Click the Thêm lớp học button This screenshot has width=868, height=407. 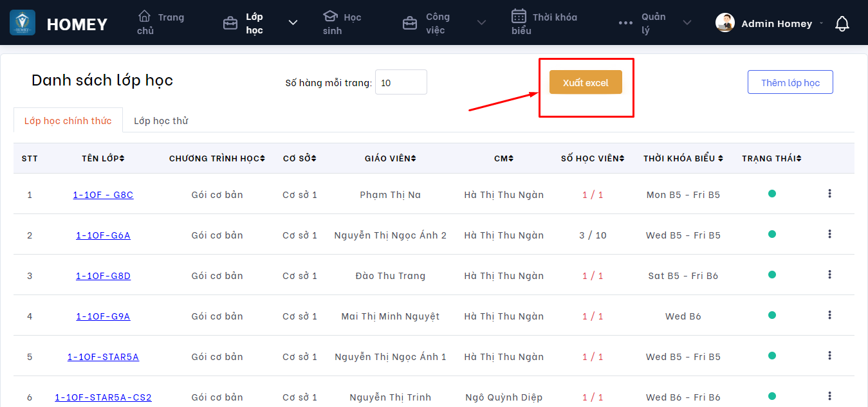790,82
